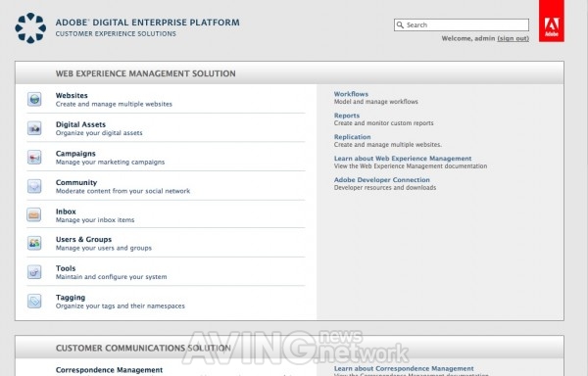The width and height of the screenshot is (588, 376).
Task: Click 'Customer Communications Solution' heading
Action: (143, 349)
